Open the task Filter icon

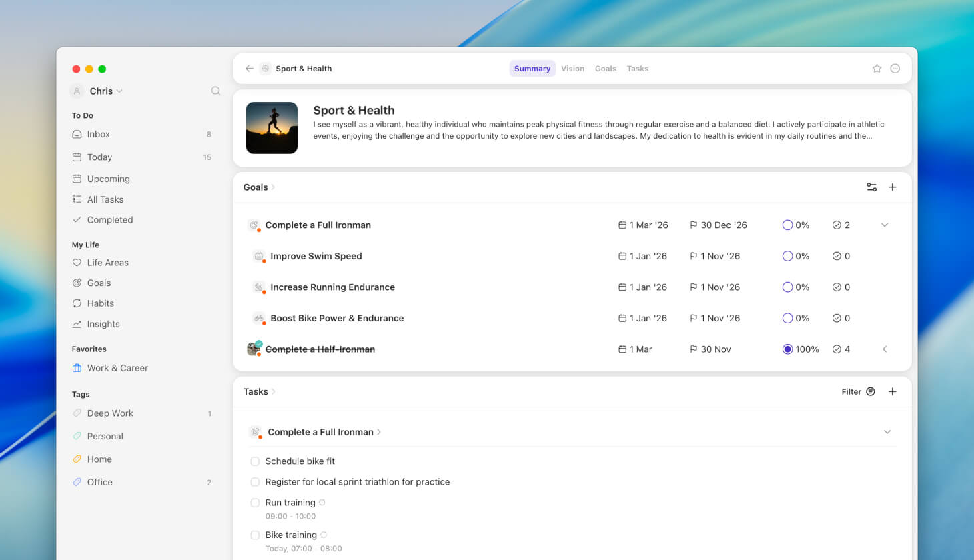click(x=871, y=391)
